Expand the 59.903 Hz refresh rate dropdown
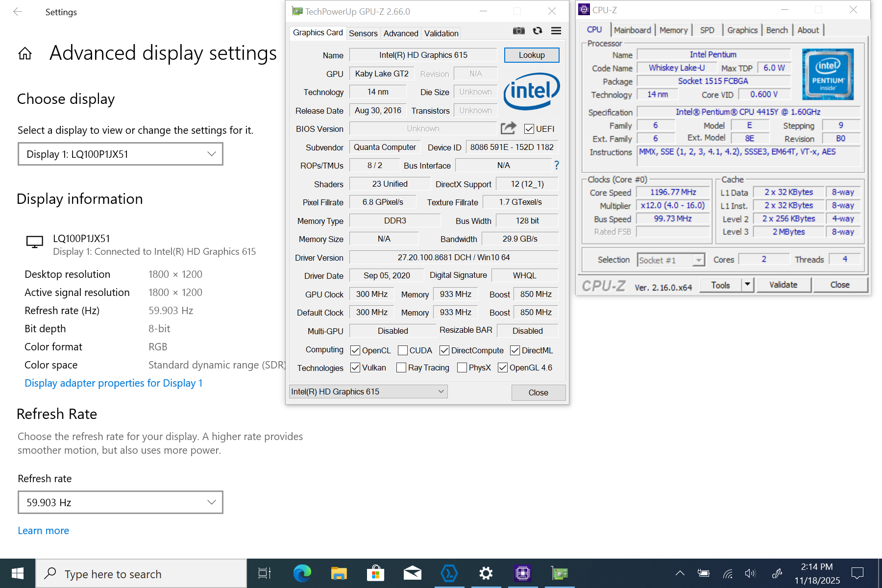This screenshot has height=588, width=882. tap(121, 502)
